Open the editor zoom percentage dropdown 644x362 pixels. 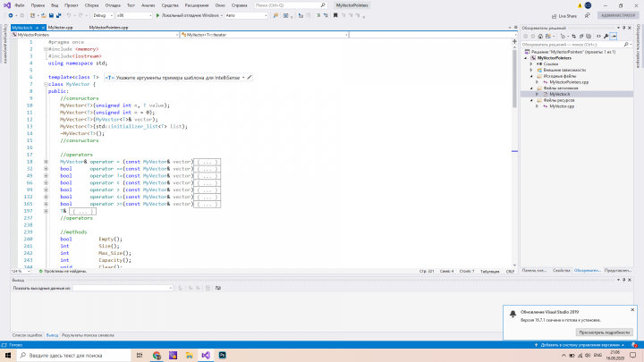pyautogui.click(x=21, y=272)
